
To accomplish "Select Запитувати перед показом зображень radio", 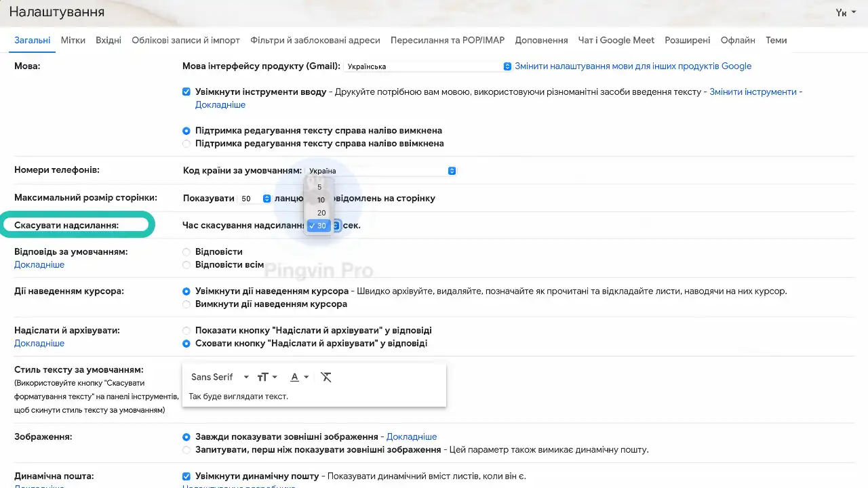I will pyautogui.click(x=186, y=450).
